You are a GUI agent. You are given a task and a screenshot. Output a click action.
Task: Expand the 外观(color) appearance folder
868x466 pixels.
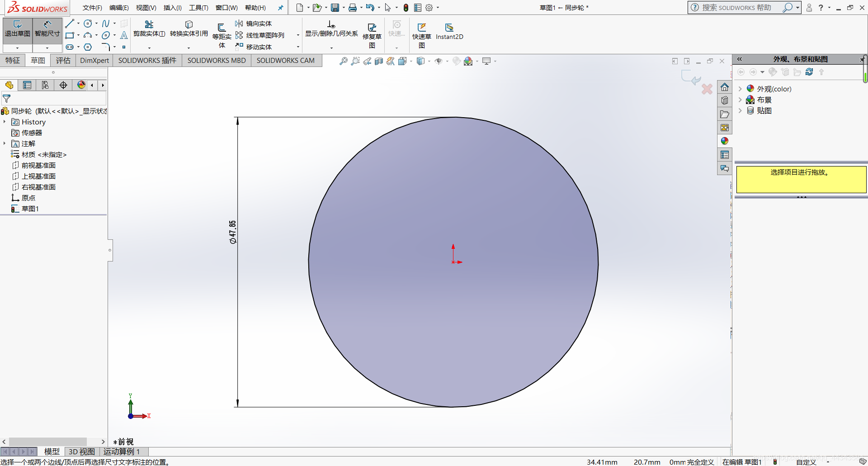740,89
